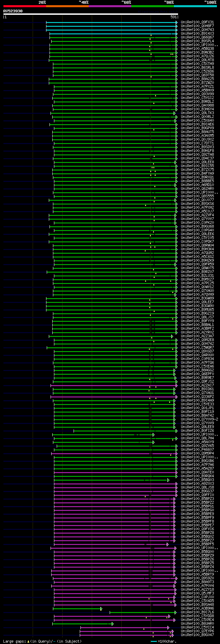Click the cyan arrowhead ending the Q0H8F7 alignment
220x644 pixels.
coord(177,26)
